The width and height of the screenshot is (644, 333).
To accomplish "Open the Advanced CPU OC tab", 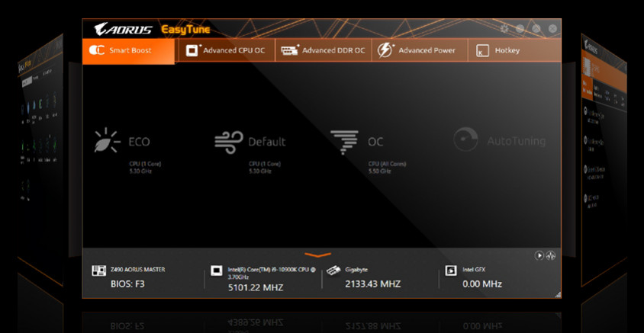I will (227, 51).
